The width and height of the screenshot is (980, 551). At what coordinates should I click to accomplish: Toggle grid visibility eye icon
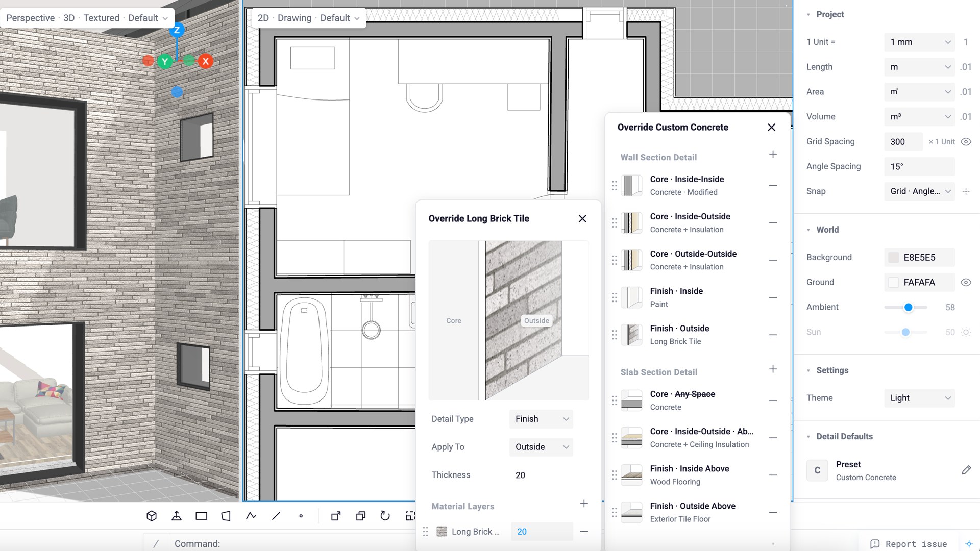tap(966, 142)
